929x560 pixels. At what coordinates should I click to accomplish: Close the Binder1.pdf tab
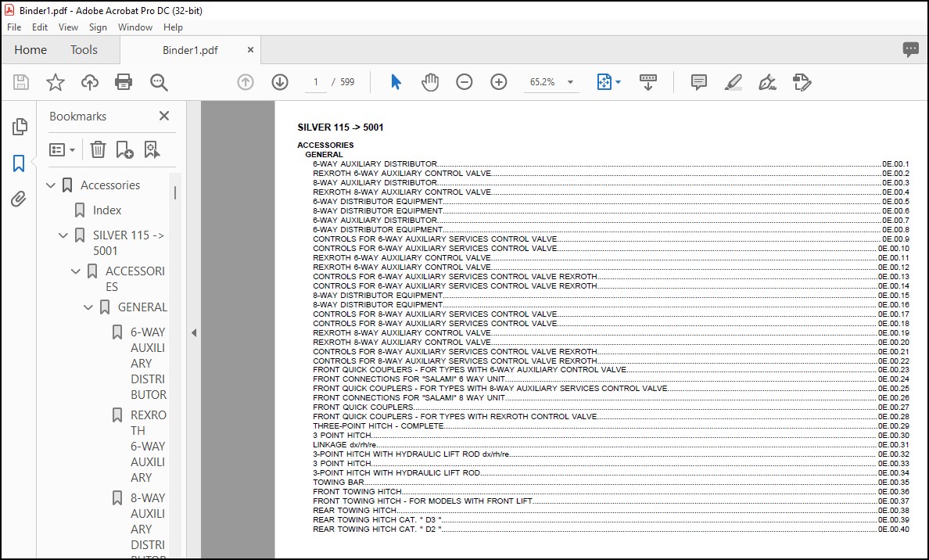(x=250, y=50)
